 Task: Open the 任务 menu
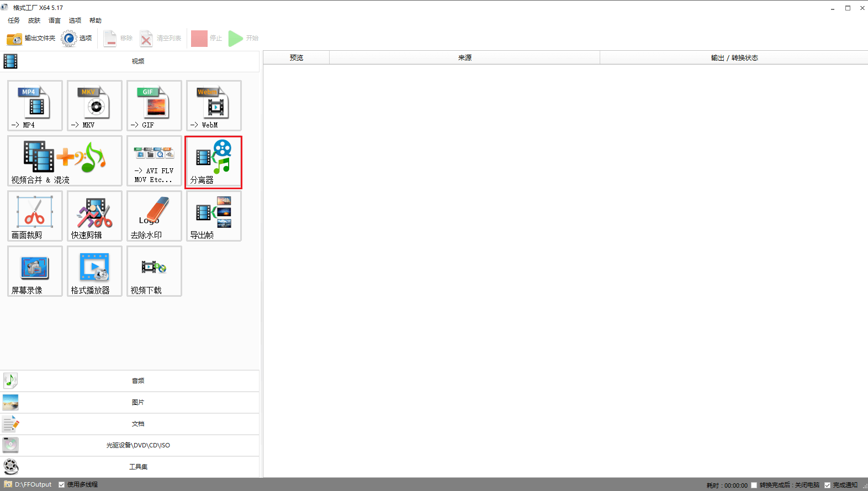tap(14, 20)
